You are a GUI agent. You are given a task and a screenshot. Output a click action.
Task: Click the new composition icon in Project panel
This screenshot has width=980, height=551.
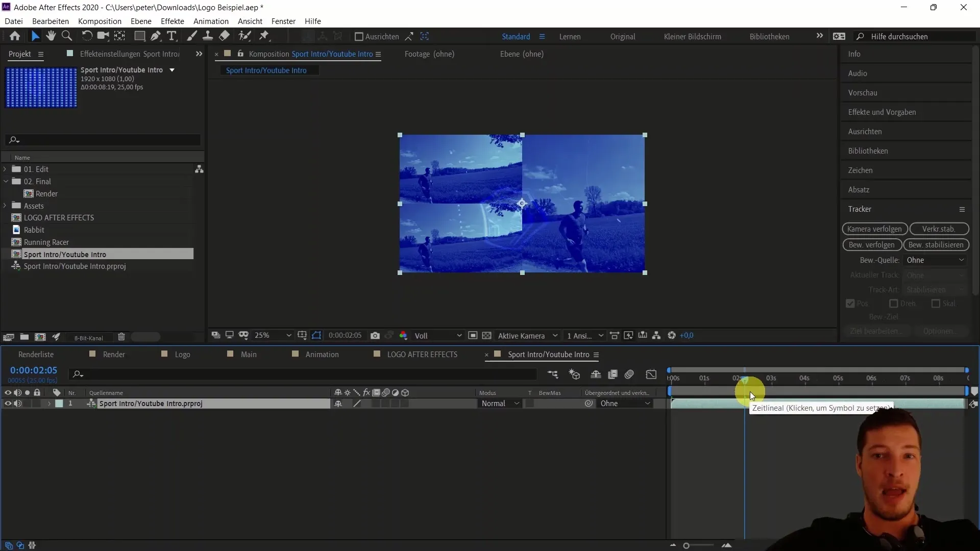40,337
